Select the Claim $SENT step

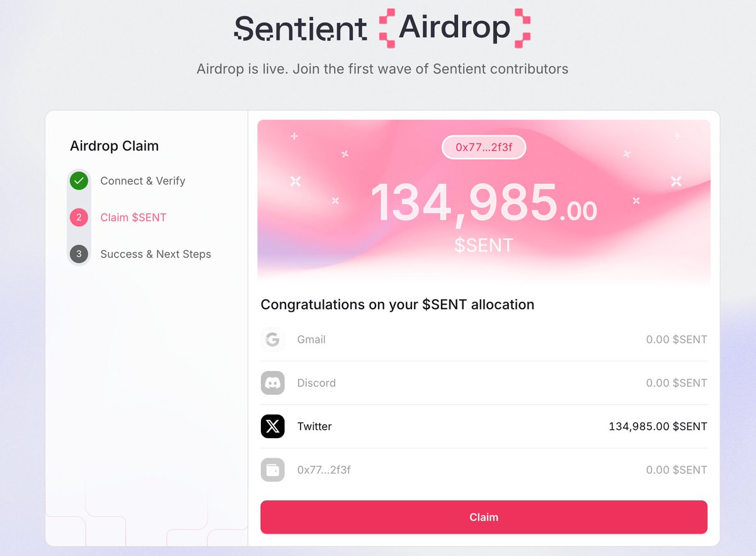pos(133,217)
